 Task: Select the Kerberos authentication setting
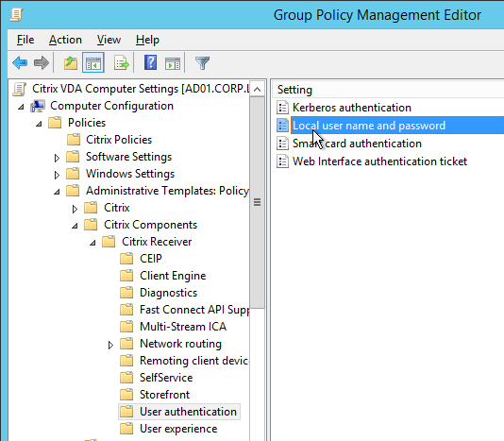pyautogui.click(x=352, y=108)
